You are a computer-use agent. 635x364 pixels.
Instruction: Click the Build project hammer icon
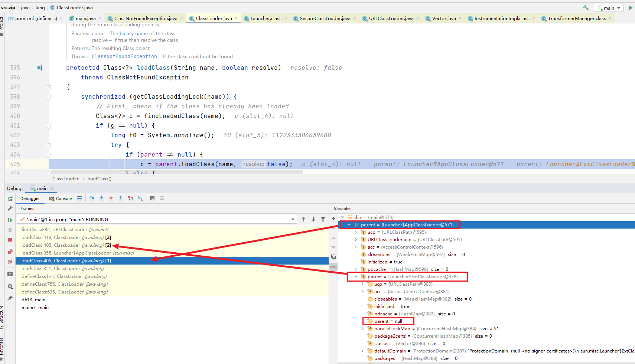point(586,8)
